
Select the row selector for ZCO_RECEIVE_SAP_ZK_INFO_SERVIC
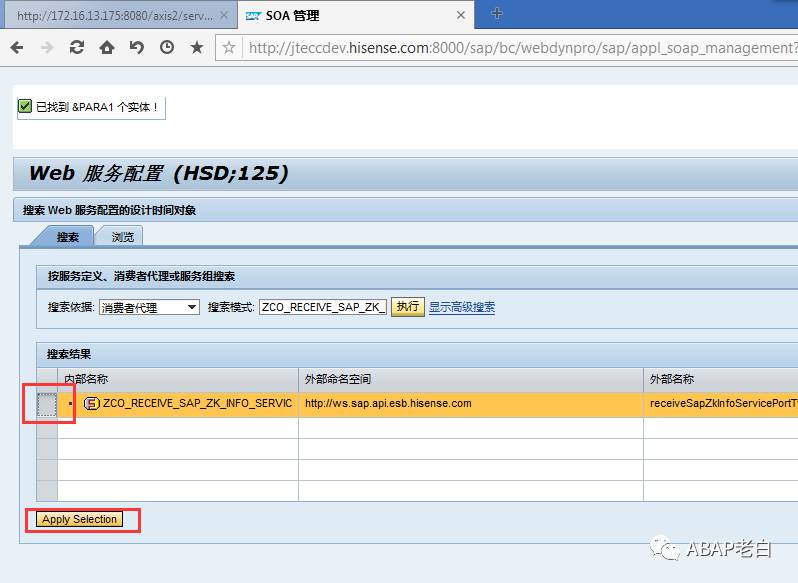click(x=47, y=404)
